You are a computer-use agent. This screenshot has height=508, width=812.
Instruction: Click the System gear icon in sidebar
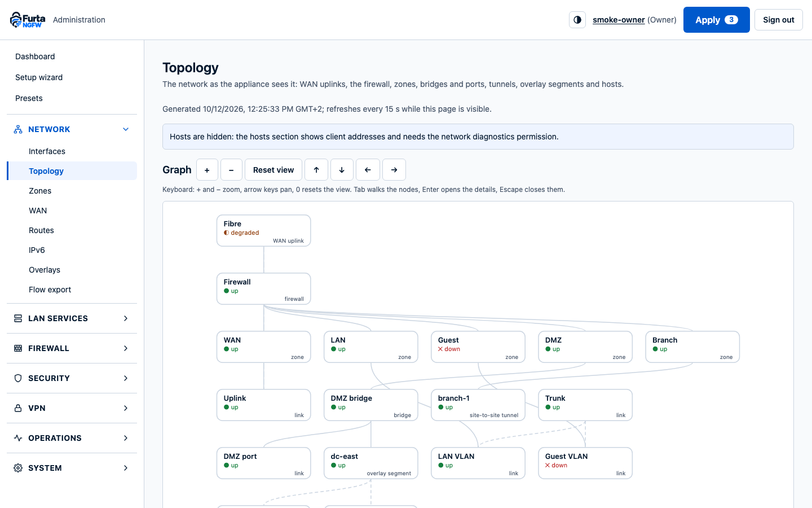[18, 468]
